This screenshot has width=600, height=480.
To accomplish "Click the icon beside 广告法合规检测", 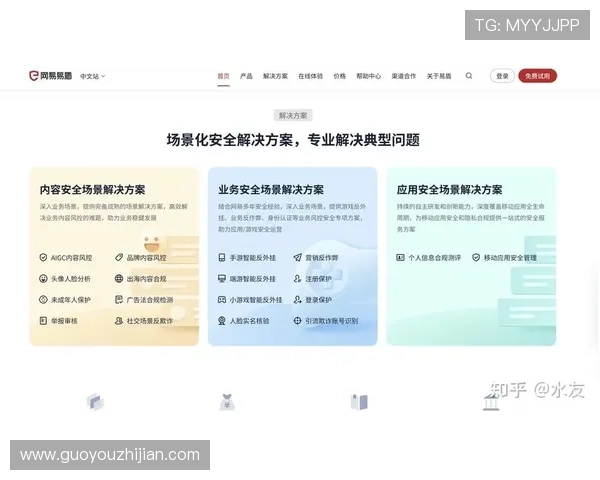I will [x=119, y=299].
